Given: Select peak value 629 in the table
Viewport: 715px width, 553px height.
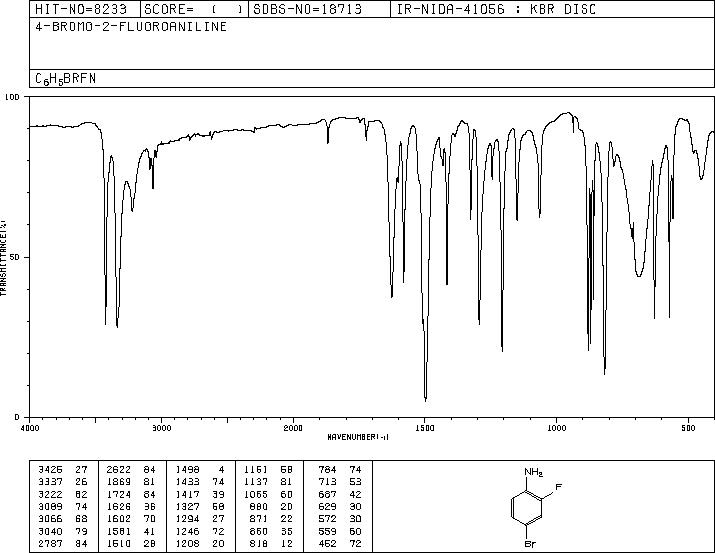Looking at the screenshot, I should [327, 507].
